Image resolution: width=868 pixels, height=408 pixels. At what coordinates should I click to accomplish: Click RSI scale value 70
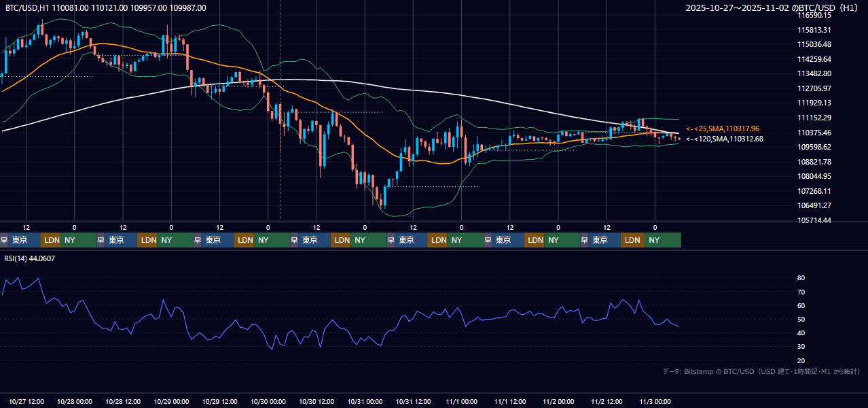tap(801, 292)
